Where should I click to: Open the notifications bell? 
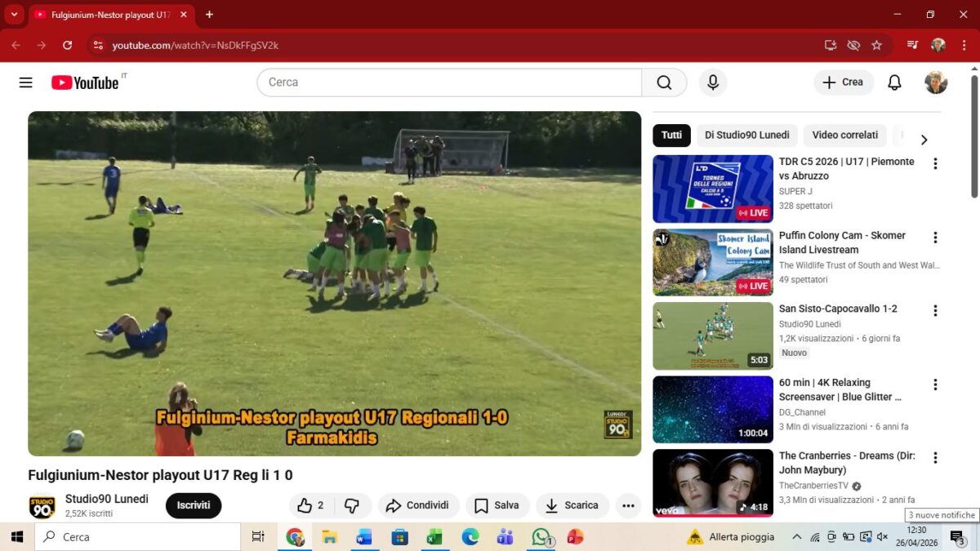tap(894, 82)
